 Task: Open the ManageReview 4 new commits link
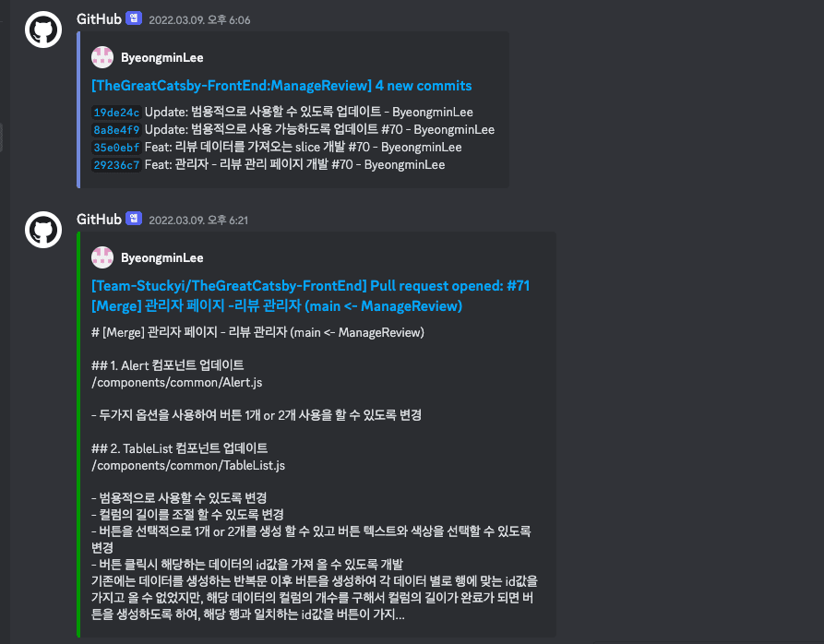click(281, 86)
